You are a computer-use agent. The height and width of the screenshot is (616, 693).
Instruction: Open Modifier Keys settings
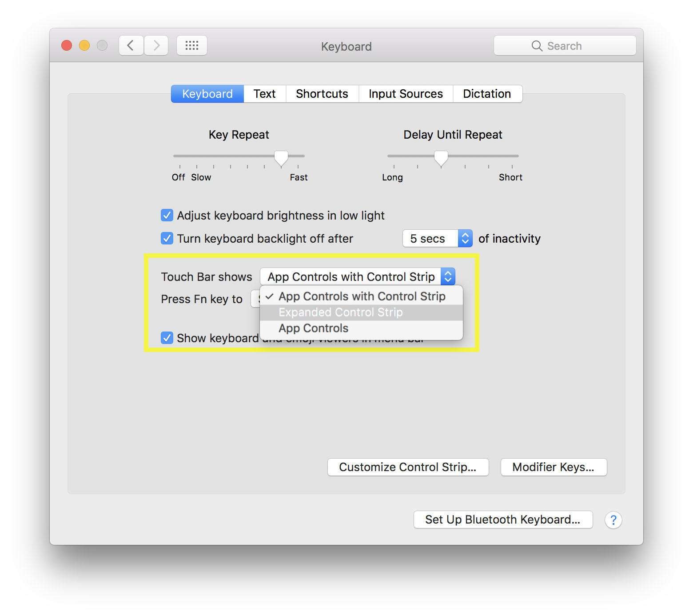(553, 467)
